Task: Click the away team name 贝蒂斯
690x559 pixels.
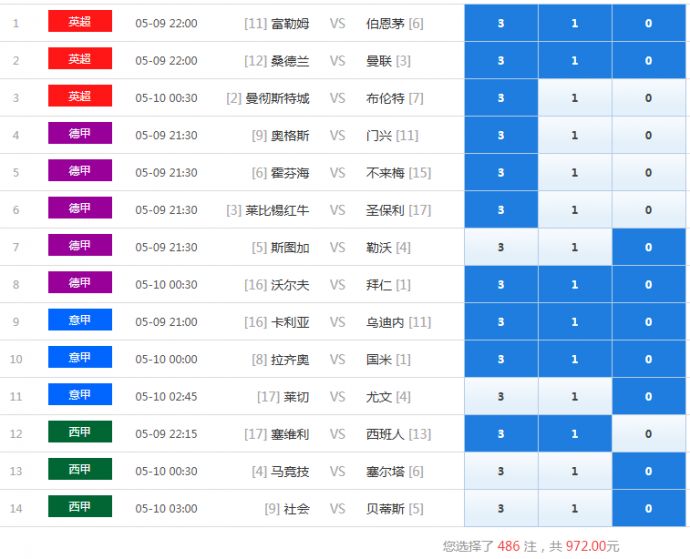Action: 385,509
